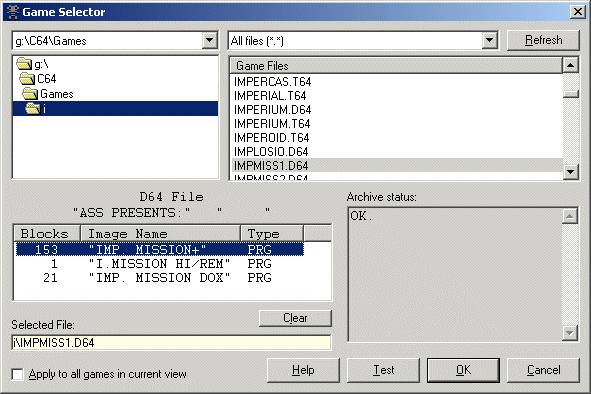
Task: Click the Test button
Action: pyautogui.click(x=383, y=370)
